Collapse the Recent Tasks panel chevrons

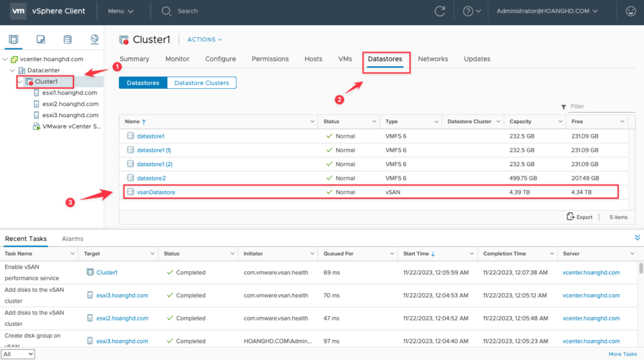(637, 238)
